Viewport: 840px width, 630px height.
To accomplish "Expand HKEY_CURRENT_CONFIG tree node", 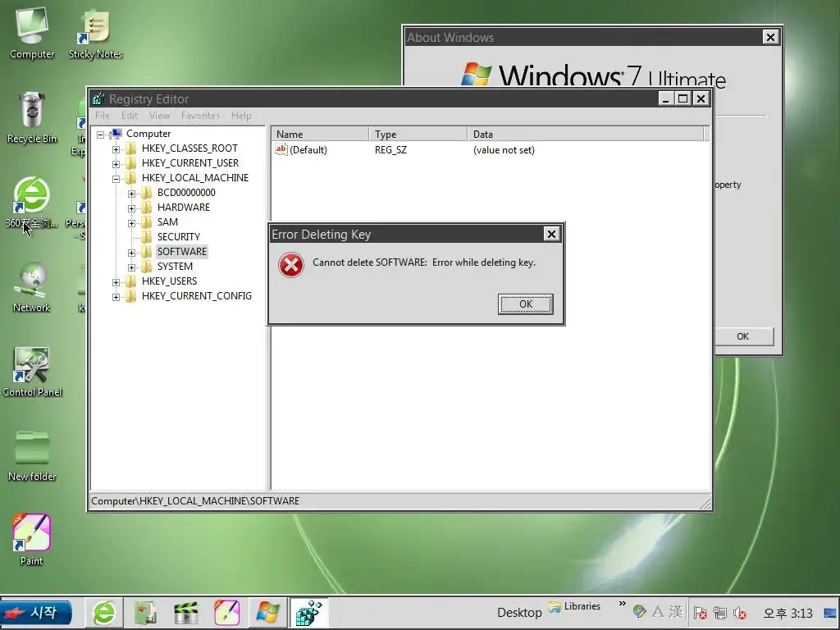I will click(x=116, y=297).
